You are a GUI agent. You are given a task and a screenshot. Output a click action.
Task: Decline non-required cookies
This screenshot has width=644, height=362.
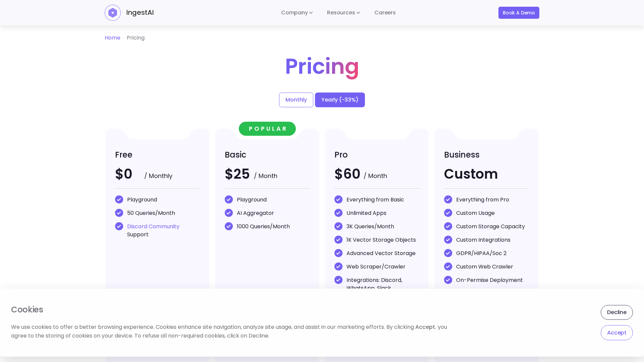(616, 312)
